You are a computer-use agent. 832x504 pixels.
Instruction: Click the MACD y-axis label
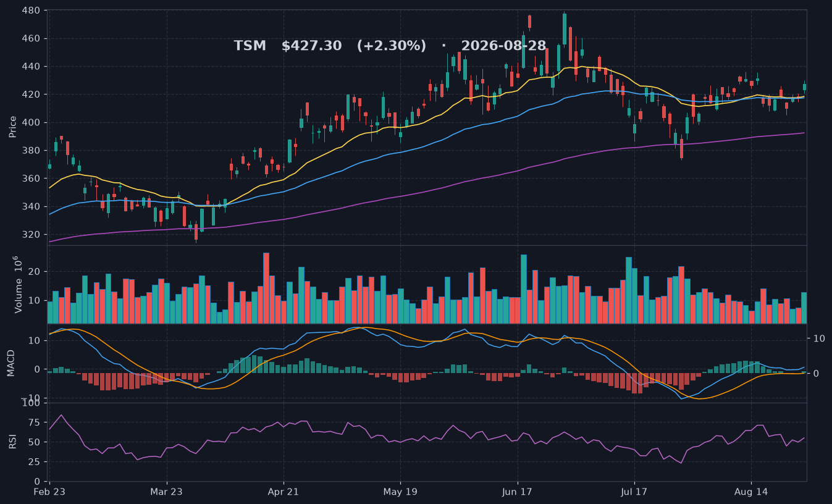[11, 363]
